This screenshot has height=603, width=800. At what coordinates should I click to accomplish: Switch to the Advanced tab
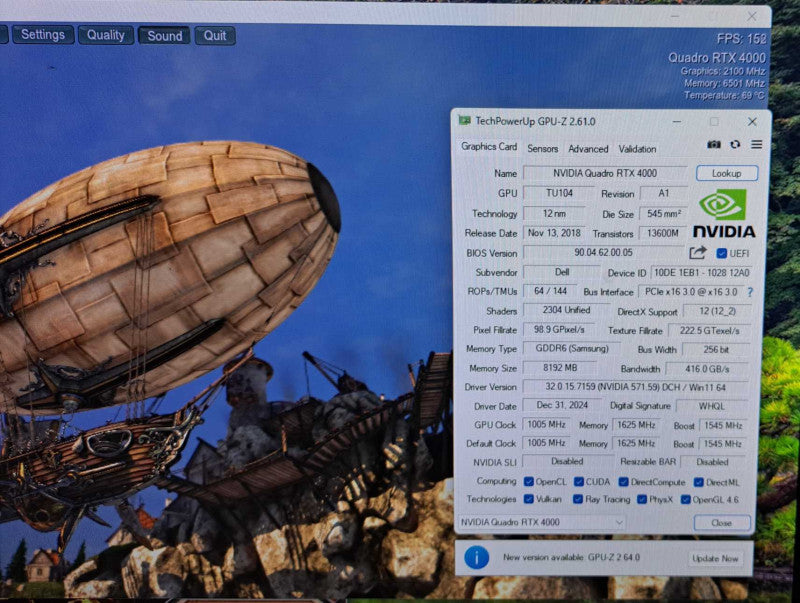click(588, 149)
